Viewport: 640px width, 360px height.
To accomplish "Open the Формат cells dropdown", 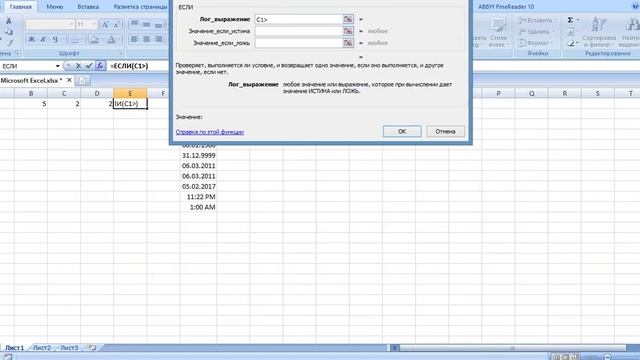I will (535, 43).
